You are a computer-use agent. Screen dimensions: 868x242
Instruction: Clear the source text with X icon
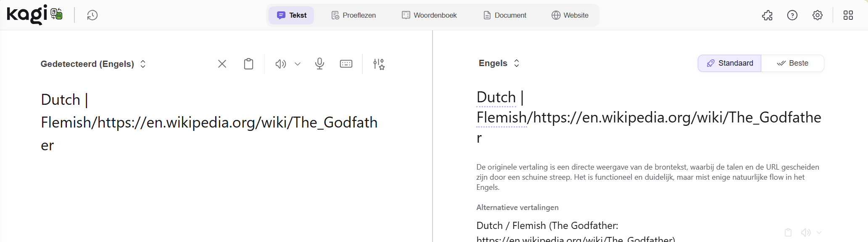(222, 64)
